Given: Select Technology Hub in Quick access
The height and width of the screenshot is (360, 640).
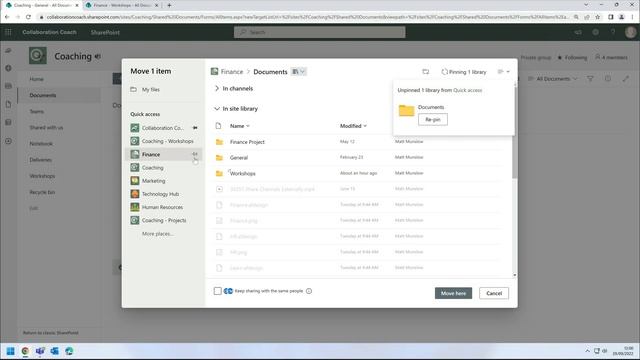Looking at the screenshot, I should pos(160,194).
